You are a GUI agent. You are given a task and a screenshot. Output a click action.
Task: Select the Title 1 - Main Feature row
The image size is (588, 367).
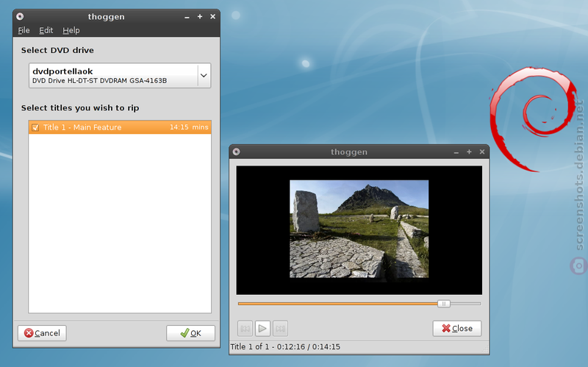coord(120,127)
